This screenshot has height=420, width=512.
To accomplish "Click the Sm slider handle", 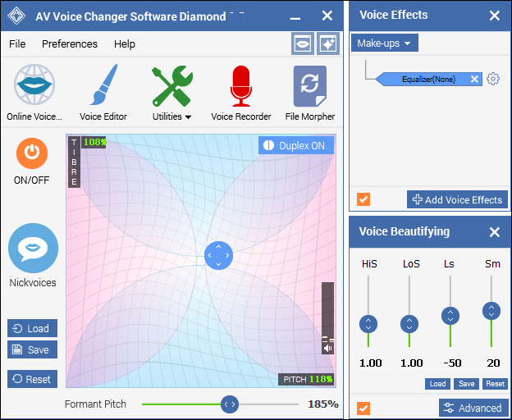I will point(491,311).
